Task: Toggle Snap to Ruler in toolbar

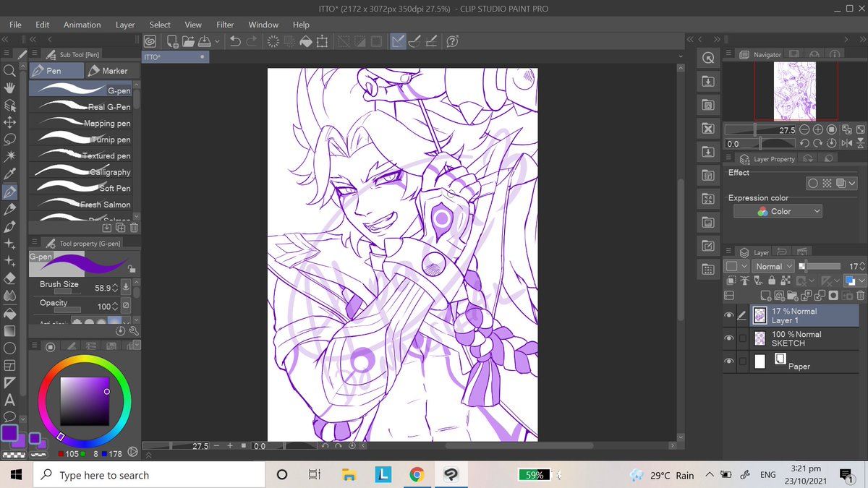Action: (x=399, y=42)
